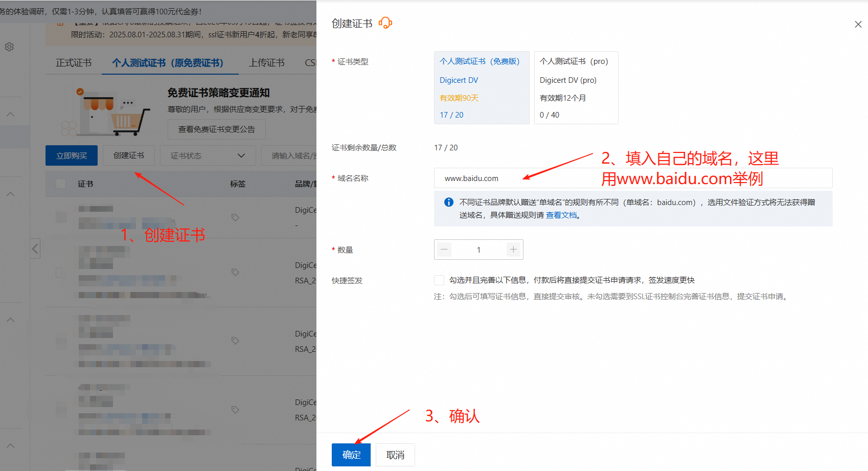Select 个人测试证书（免费版） certificate type card
868x471 pixels.
click(x=482, y=87)
